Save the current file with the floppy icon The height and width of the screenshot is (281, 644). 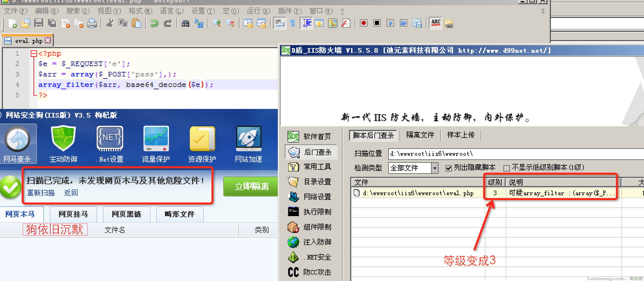(x=39, y=23)
